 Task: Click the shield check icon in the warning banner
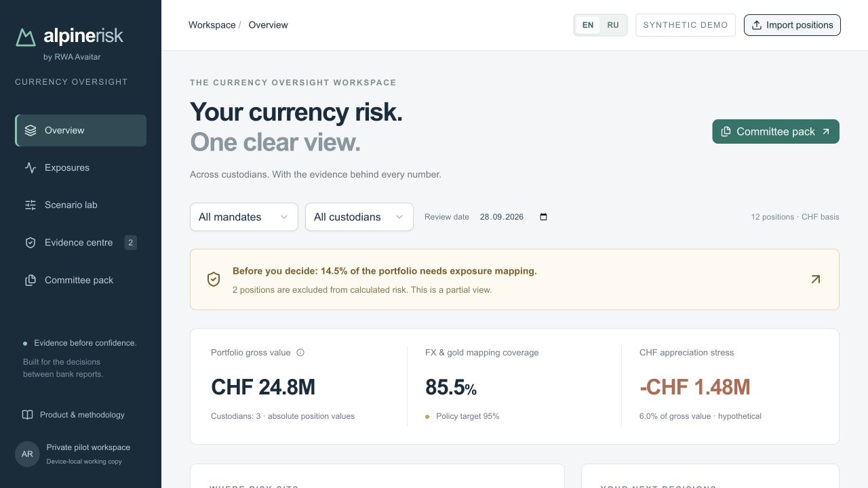pyautogui.click(x=214, y=279)
